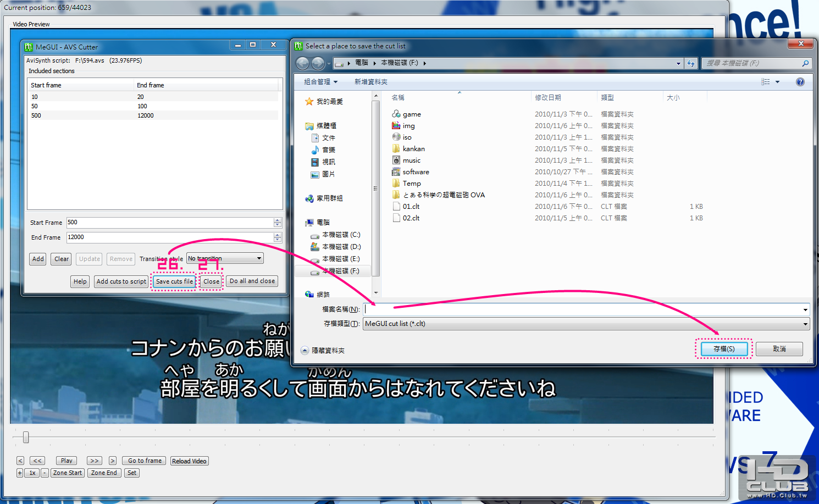The height and width of the screenshot is (504, 819).
Task: Select the iso folder icon
Action: 396,137
